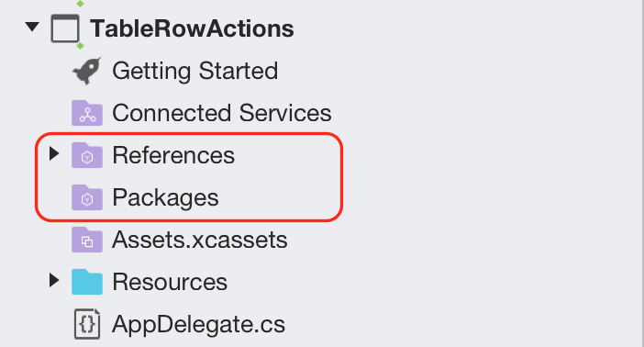Select the Connected Services entry
The width and height of the screenshot is (644, 347).
[222, 113]
